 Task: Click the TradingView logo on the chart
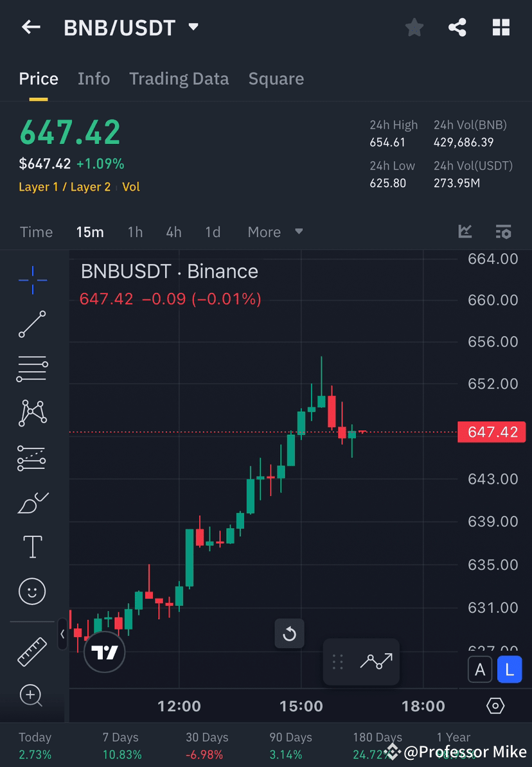point(104,652)
